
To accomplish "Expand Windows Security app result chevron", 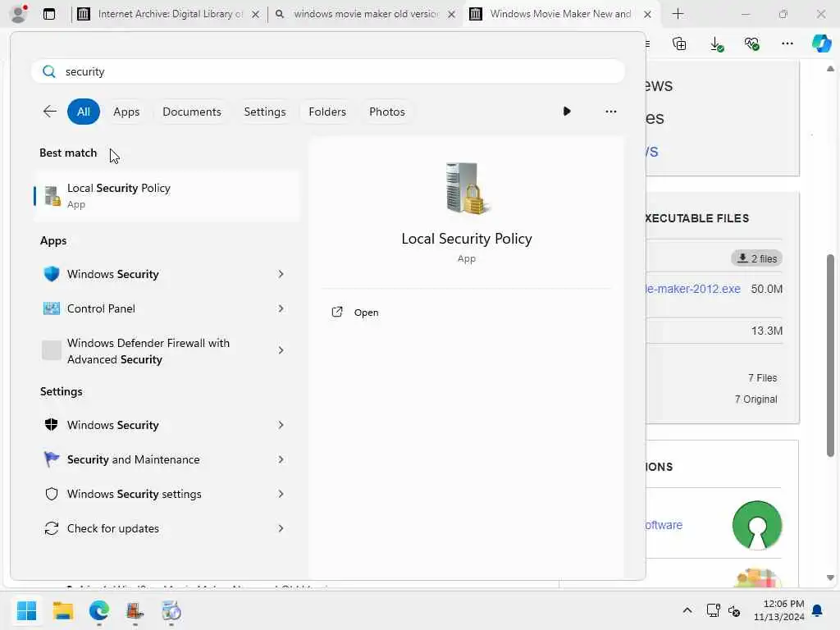I will (x=281, y=274).
